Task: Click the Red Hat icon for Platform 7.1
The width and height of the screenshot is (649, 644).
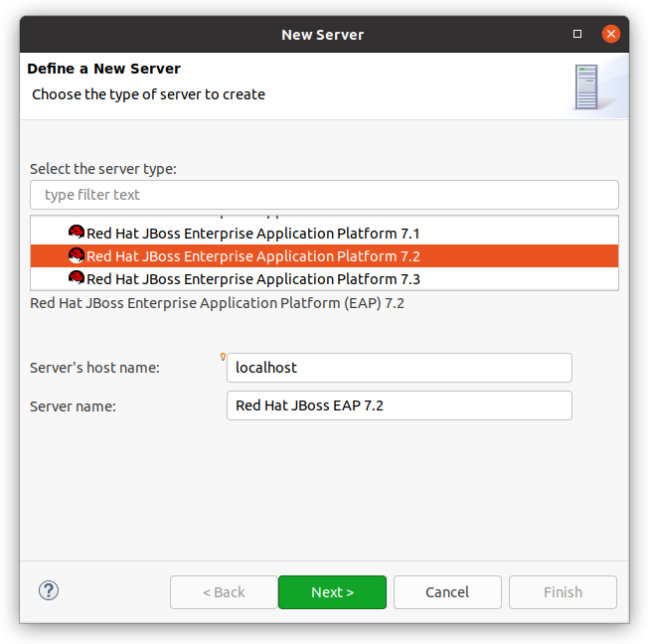Action: click(77, 233)
